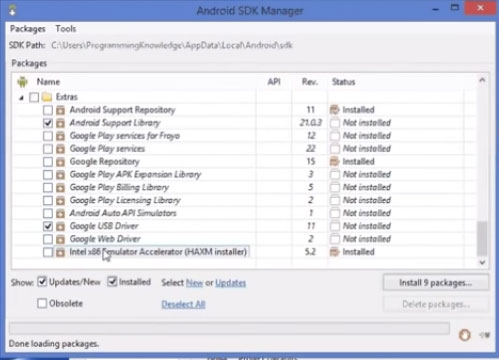Uncheck the Updates/New show filter
499x360 pixels.
coord(42,282)
